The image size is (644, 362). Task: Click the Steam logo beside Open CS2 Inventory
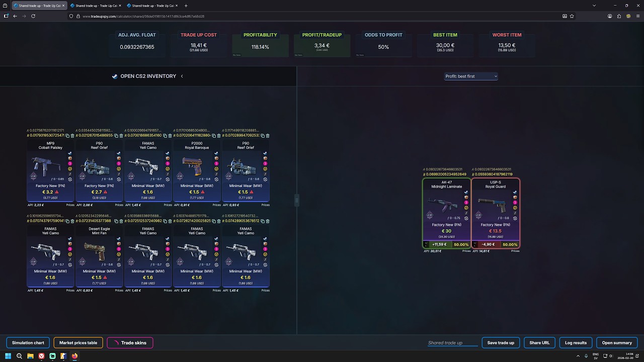(115, 76)
